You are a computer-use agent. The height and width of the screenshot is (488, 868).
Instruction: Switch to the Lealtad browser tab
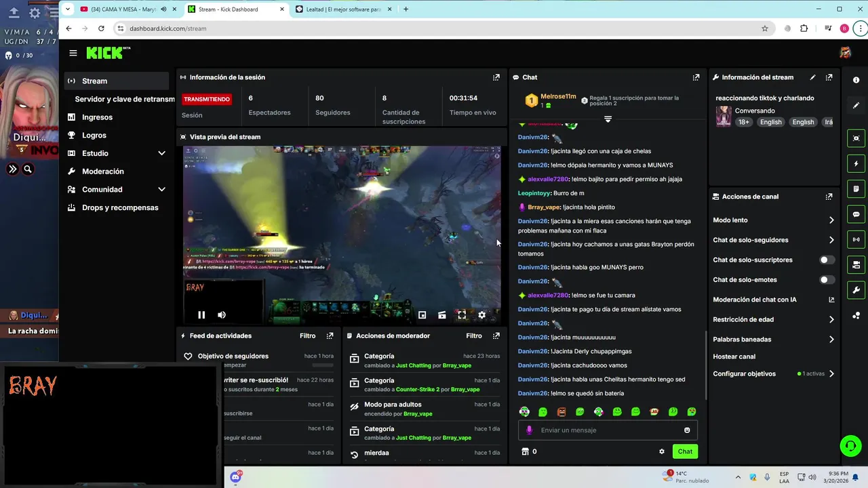[x=344, y=9]
